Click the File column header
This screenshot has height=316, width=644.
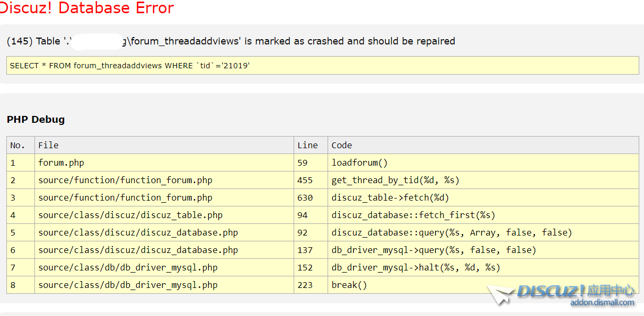[x=48, y=145]
